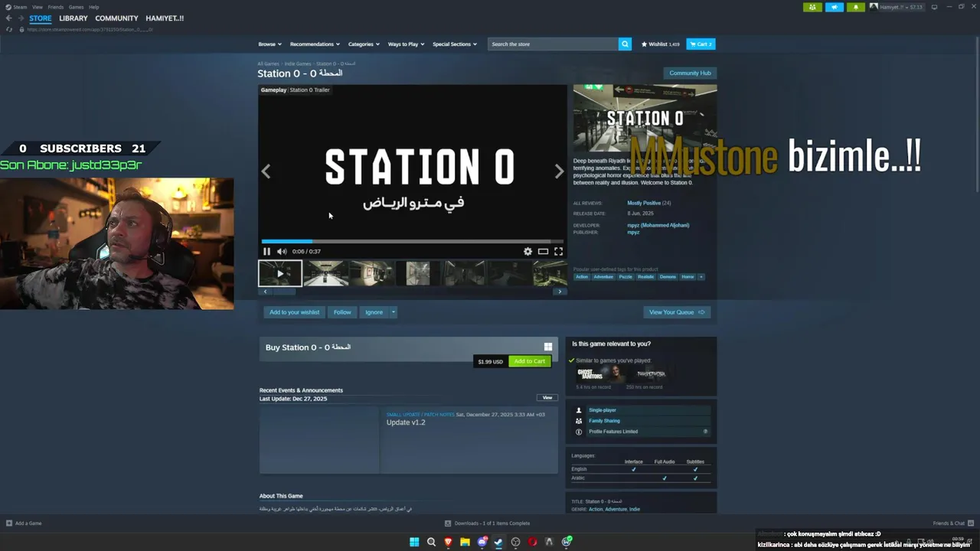Expand the Special Sections menu
The width and height of the screenshot is (980, 551).
click(455, 44)
